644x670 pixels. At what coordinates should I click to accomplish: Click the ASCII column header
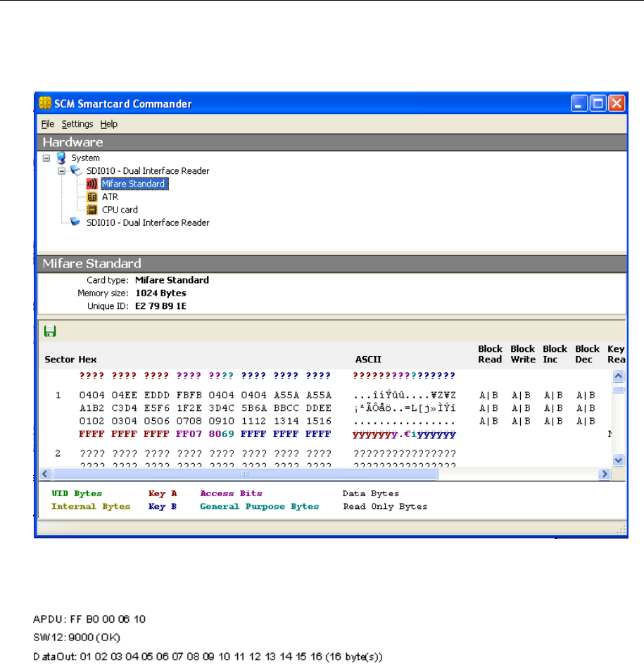368,360
